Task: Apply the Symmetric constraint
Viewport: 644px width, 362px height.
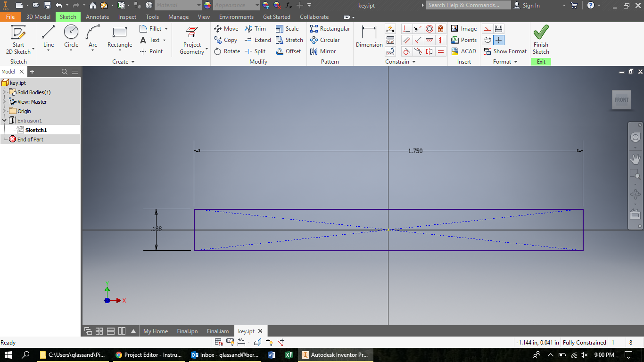Action: (429, 51)
